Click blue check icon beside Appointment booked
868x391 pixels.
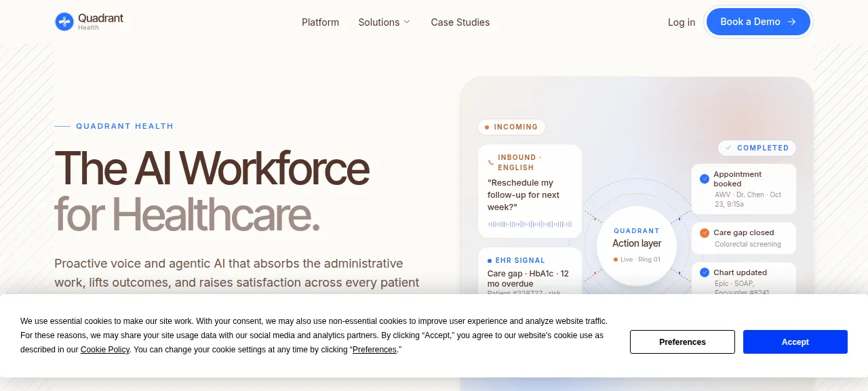tap(704, 179)
